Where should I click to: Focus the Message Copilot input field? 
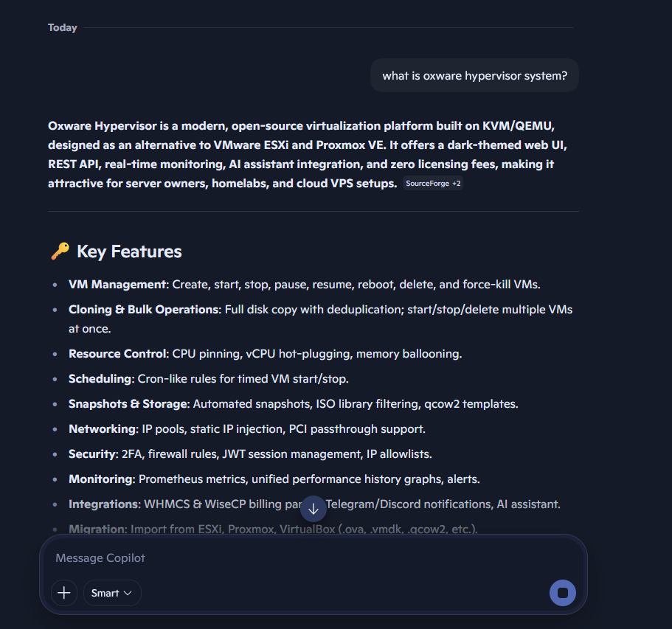pyautogui.click(x=313, y=558)
